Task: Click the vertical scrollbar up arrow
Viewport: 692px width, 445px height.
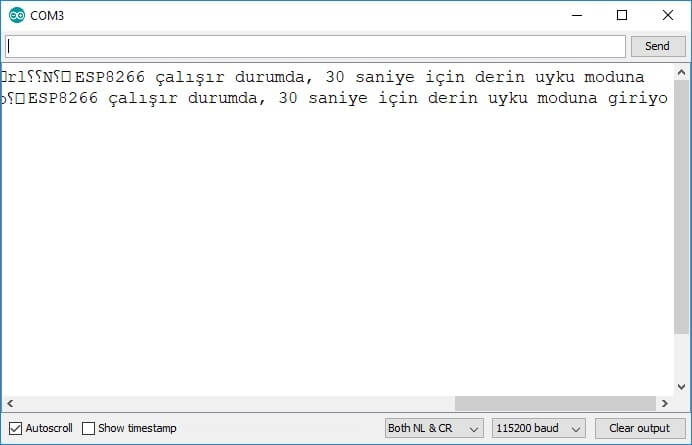Action: tap(681, 72)
